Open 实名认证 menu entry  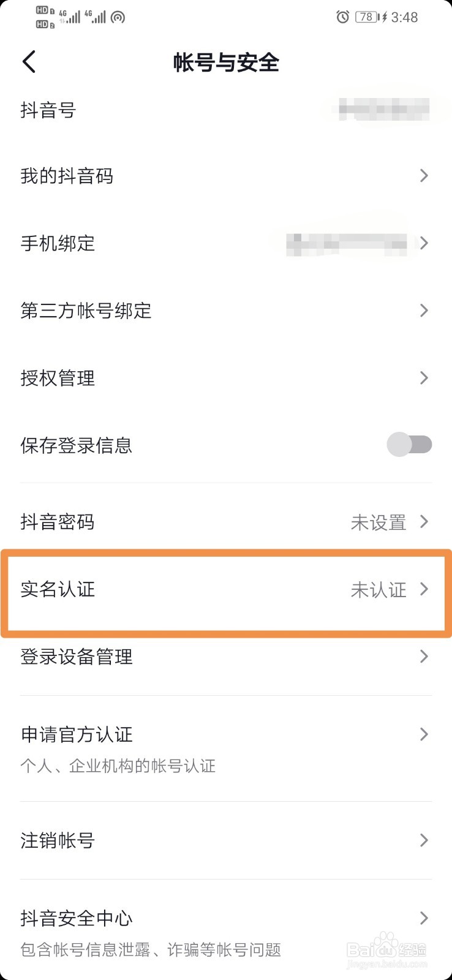226,590
